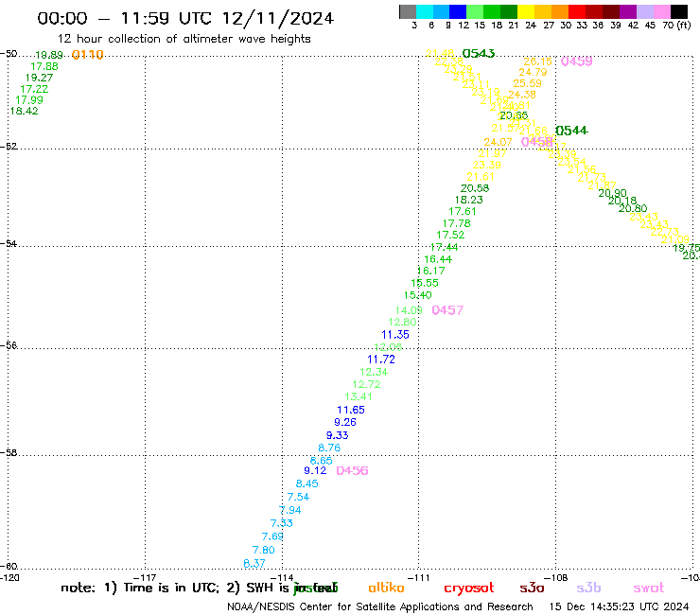This screenshot has height=615, width=700.
Task: Click the wave height value 8.37
Action: pos(254,564)
